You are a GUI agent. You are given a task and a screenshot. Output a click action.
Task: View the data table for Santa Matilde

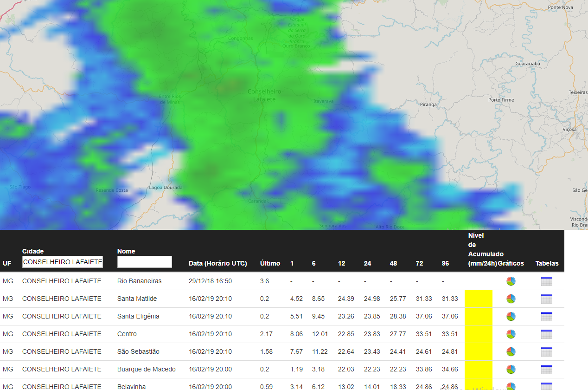pos(546,299)
